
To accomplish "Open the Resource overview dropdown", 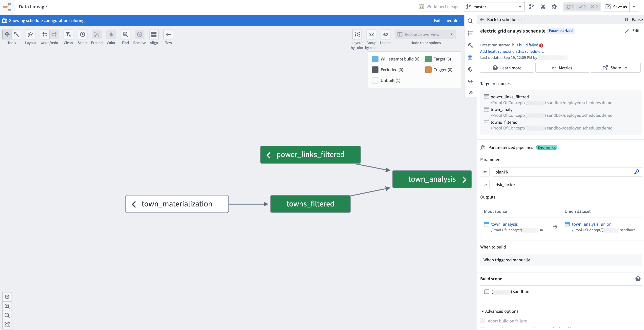I will tap(425, 34).
